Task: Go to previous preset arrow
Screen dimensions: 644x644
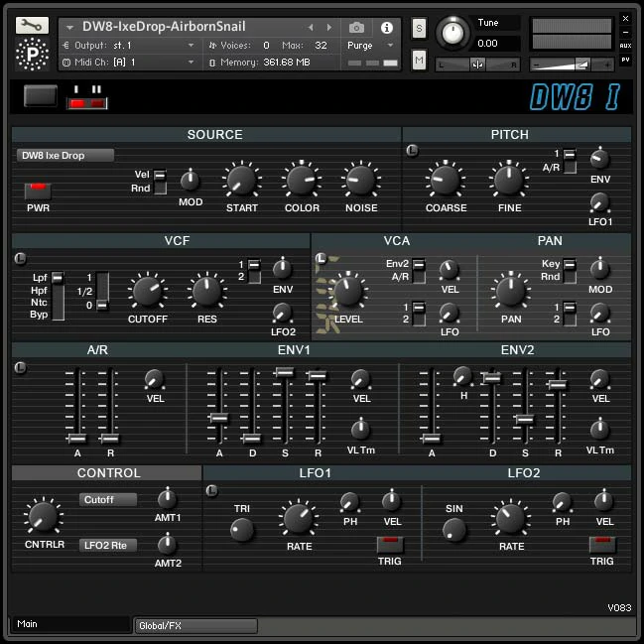Action: pos(311,28)
